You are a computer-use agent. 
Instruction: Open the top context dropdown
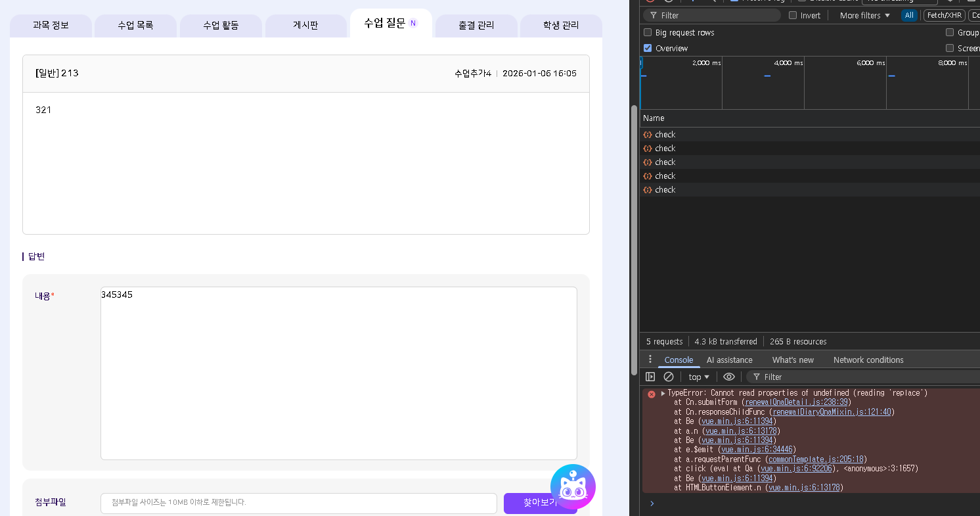699,377
